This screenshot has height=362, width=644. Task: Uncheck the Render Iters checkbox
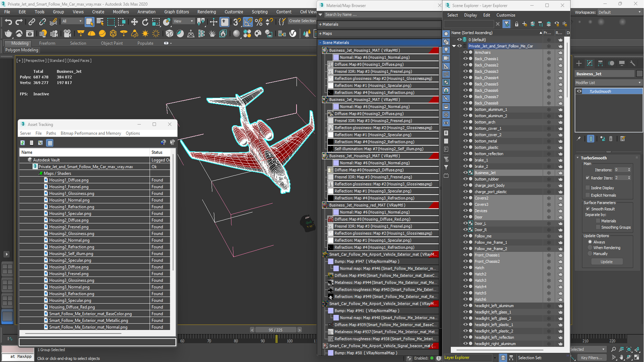point(588,178)
